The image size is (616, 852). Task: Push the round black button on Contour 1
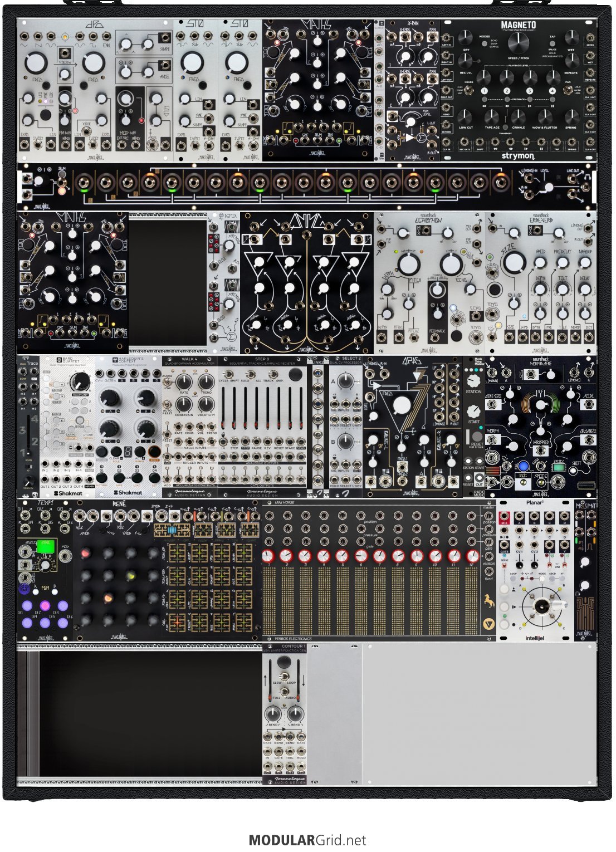284,662
